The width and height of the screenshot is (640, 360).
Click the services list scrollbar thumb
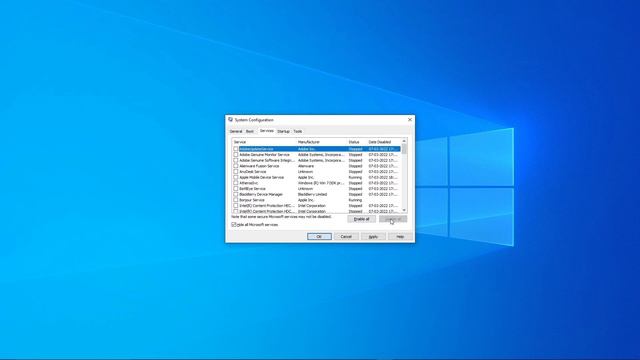click(404, 149)
